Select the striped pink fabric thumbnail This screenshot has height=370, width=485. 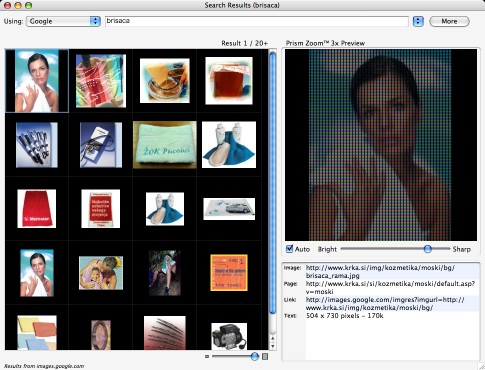coord(165,333)
